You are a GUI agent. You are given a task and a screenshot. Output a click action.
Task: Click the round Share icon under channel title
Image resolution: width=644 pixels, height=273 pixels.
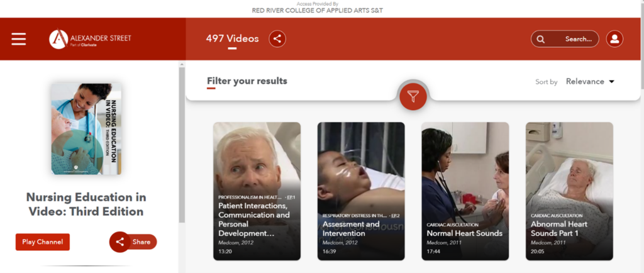120,242
